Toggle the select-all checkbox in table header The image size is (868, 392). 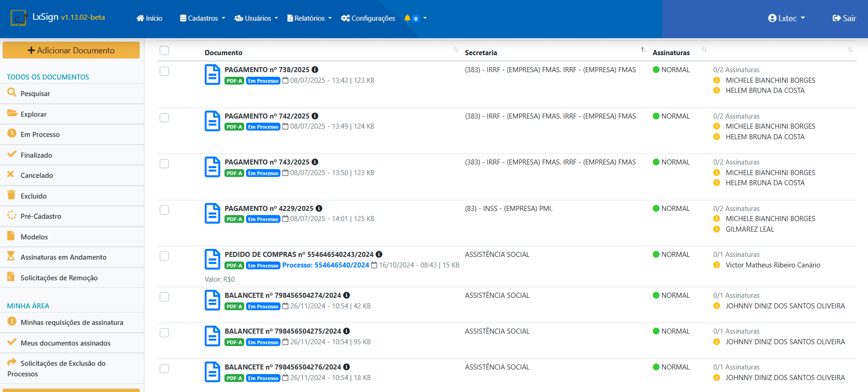[x=164, y=51]
